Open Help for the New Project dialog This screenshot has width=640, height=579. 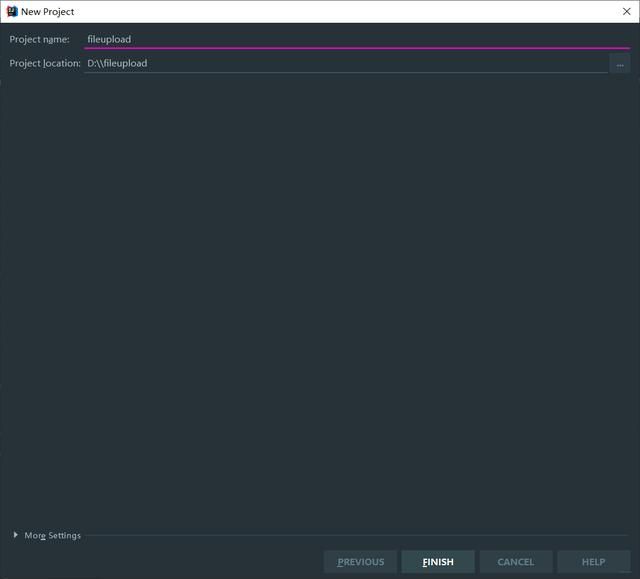click(x=593, y=562)
